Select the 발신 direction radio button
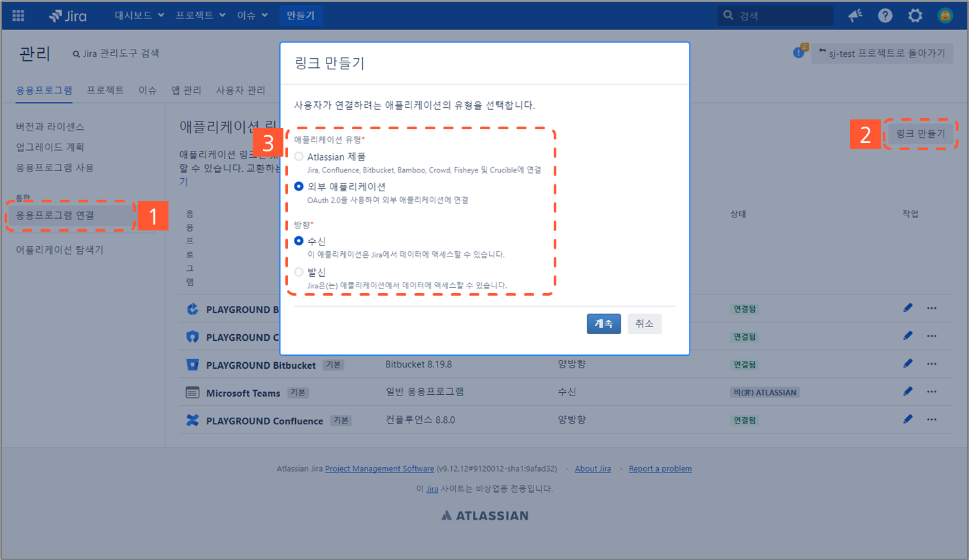 (298, 272)
